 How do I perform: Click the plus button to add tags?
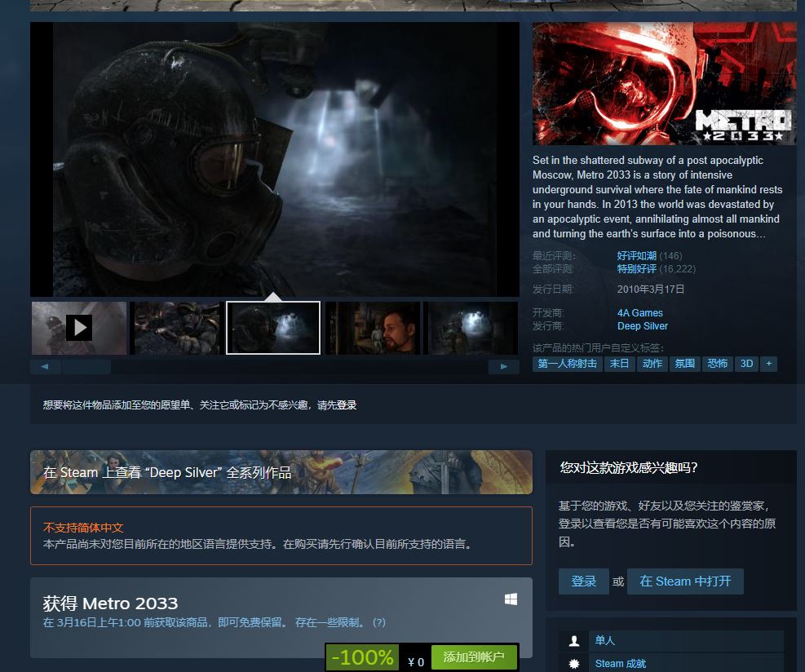(x=768, y=364)
